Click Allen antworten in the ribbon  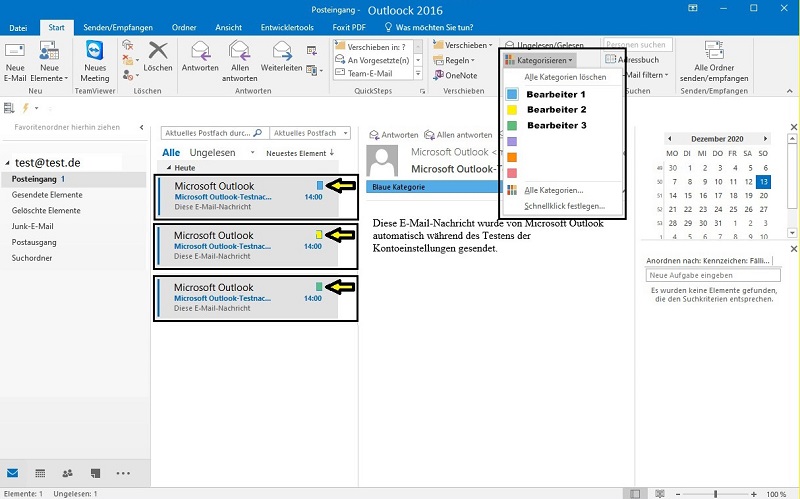point(239,62)
